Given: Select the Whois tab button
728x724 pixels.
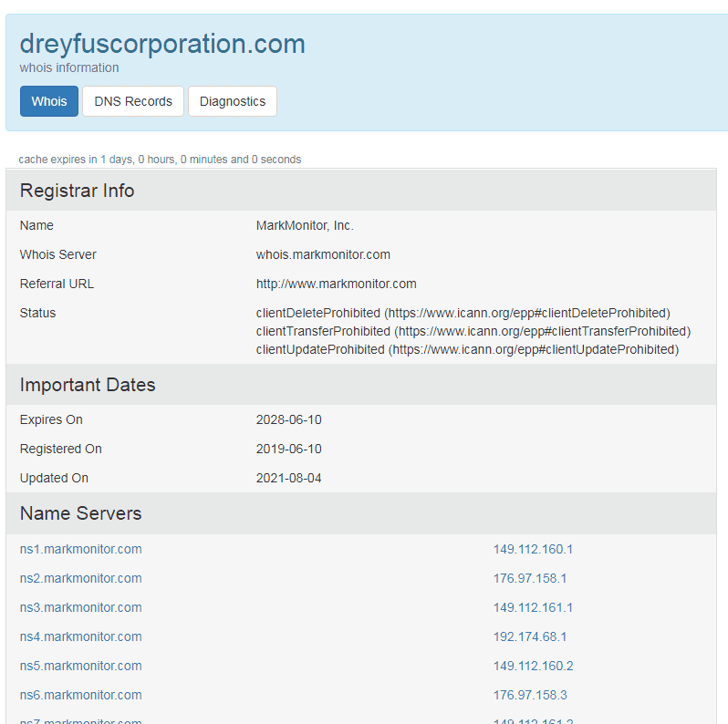Looking at the screenshot, I should [49, 101].
